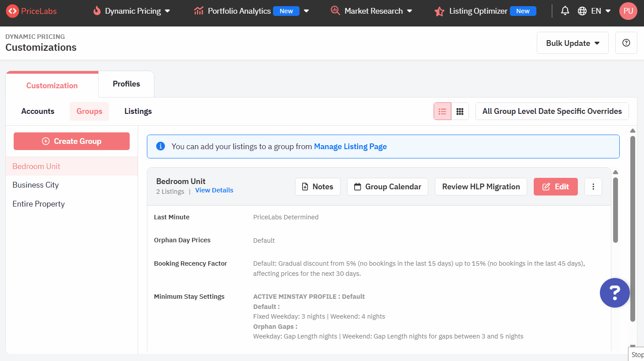The height and width of the screenshot is (361, 644).
Task: Open the Bulk Update dropdown
Action: pyautogui.click(x=572, y=43)
